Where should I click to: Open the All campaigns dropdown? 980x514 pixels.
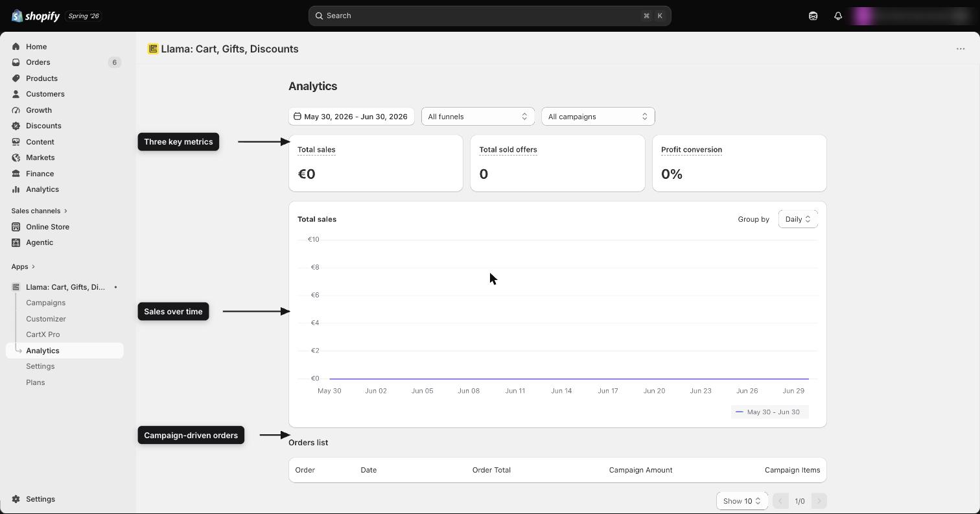pos(598,117)
